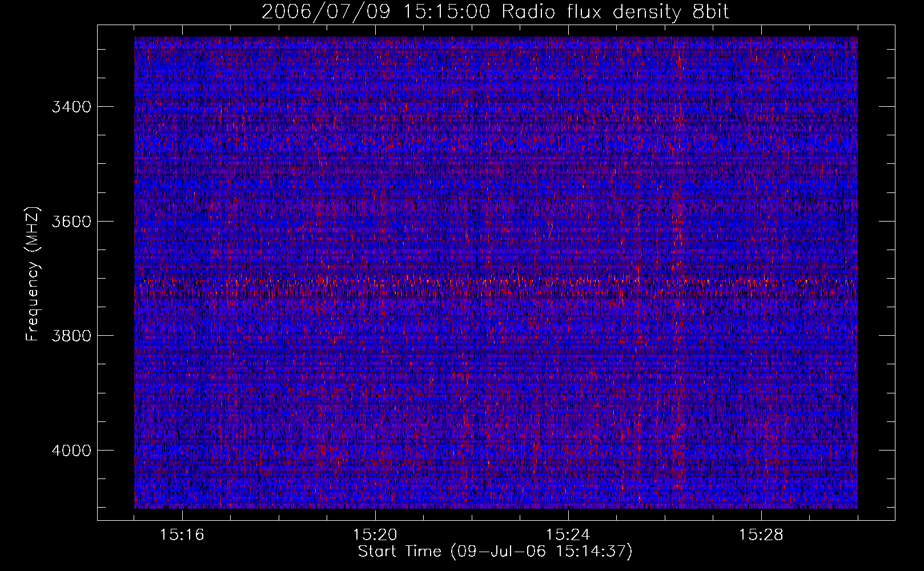
Task: Select the 15:16 time axis label
Action: [x=182, y=535]
